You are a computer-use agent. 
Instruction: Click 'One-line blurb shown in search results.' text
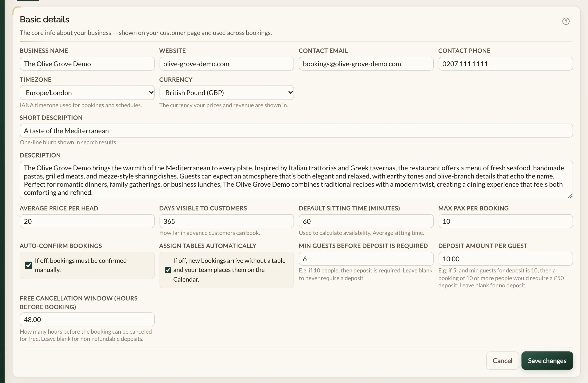68,143
